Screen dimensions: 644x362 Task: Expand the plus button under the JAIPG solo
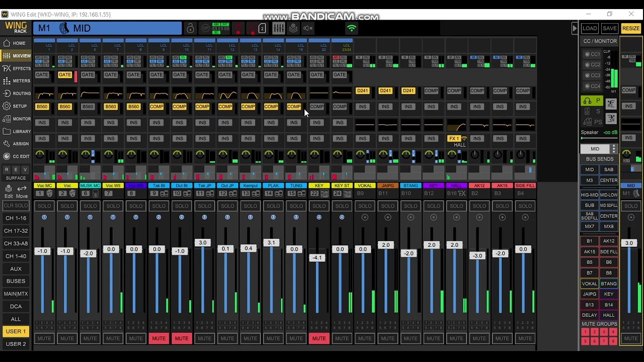tap(387, 217)
